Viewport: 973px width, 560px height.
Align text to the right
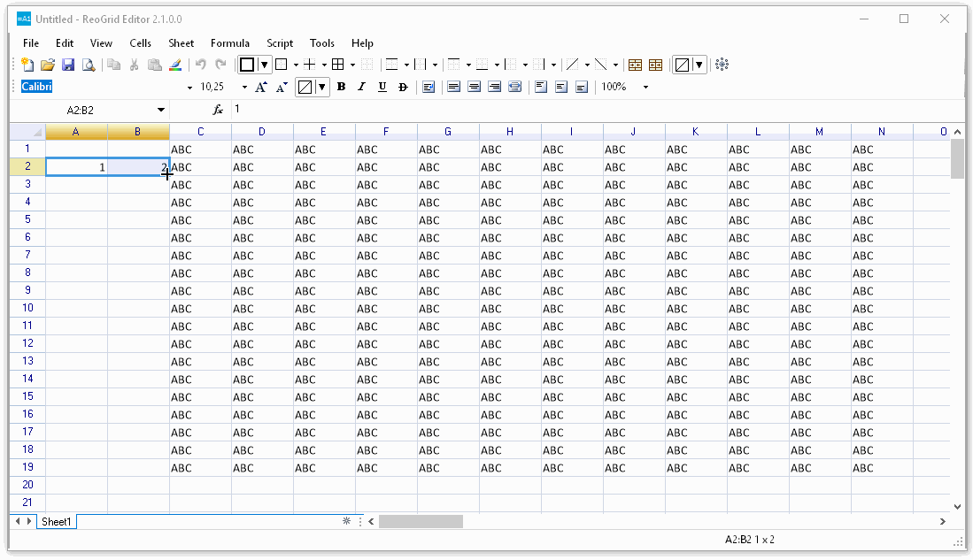click(495, 87)
